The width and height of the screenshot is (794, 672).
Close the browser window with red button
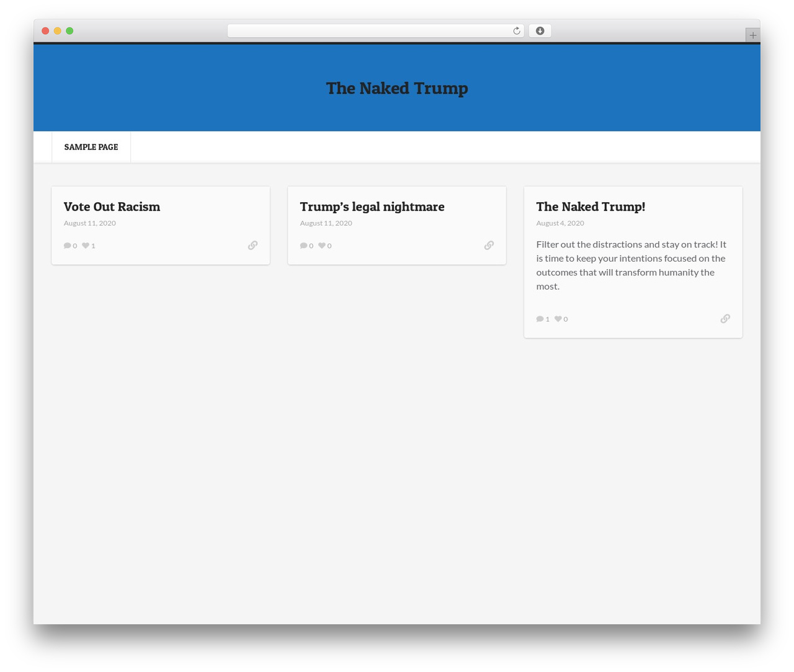click(45, 31)
